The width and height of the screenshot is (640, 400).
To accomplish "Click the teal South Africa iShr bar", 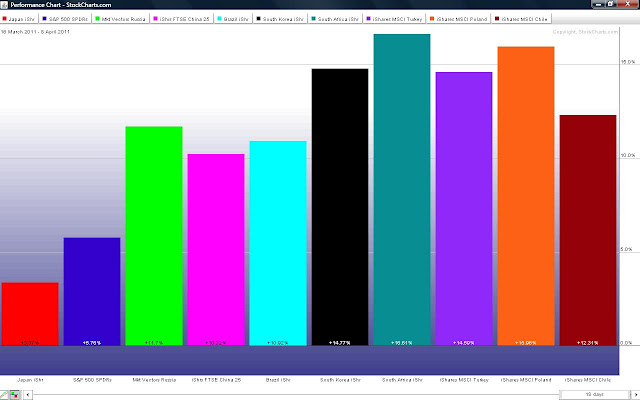I will tap(402, 190).
